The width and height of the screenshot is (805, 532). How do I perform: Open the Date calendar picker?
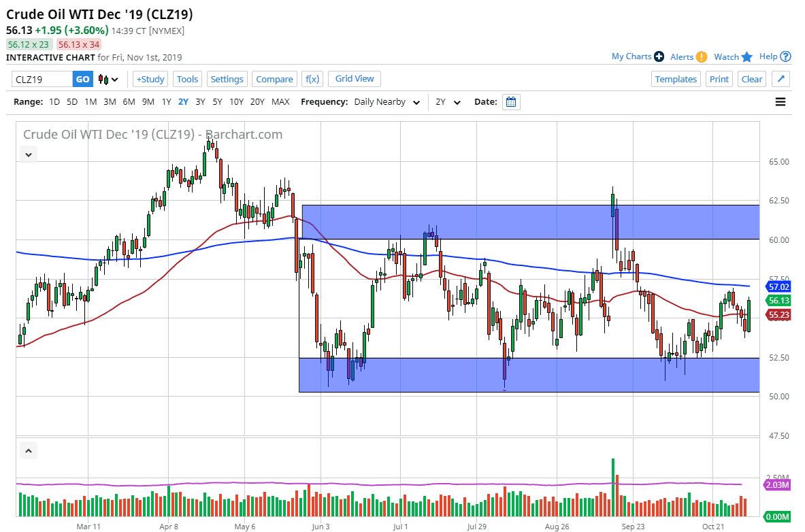[511, 101]
